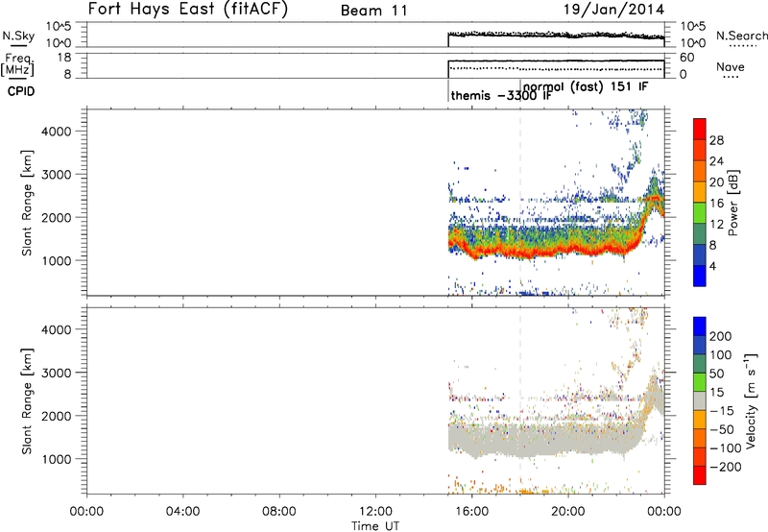768x532 pixels.
Task: Click the 'N.Sky' axis label
Action: 18,36
